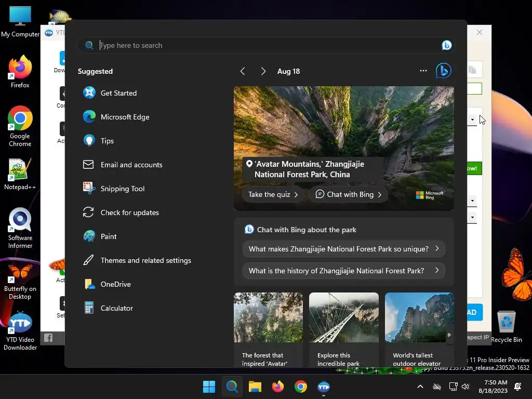
Task: Open the notification bell icon
Action: pyautogui.click(x=518, y=387)
